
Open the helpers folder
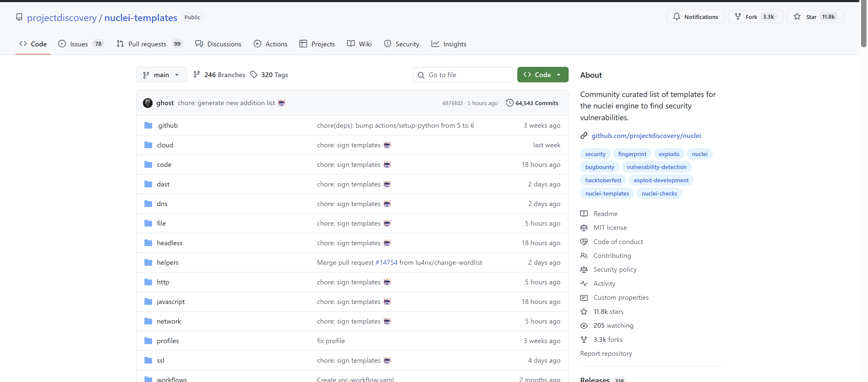168,262
